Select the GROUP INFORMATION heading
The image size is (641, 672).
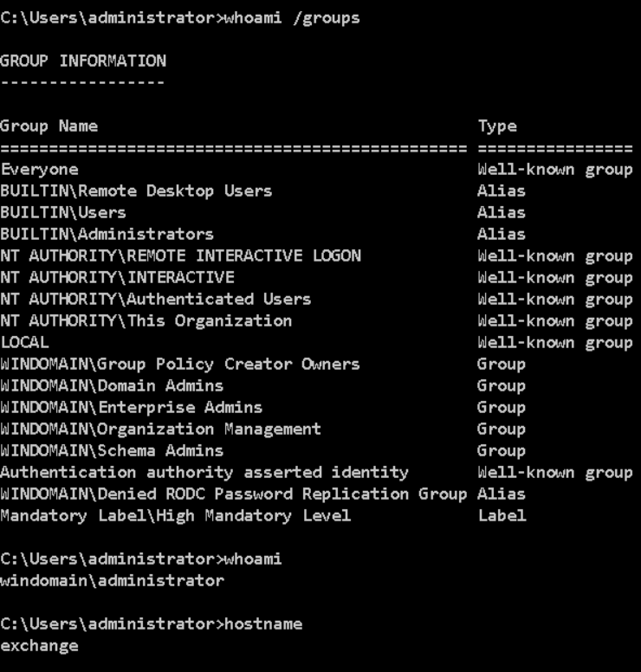(83, 61)
